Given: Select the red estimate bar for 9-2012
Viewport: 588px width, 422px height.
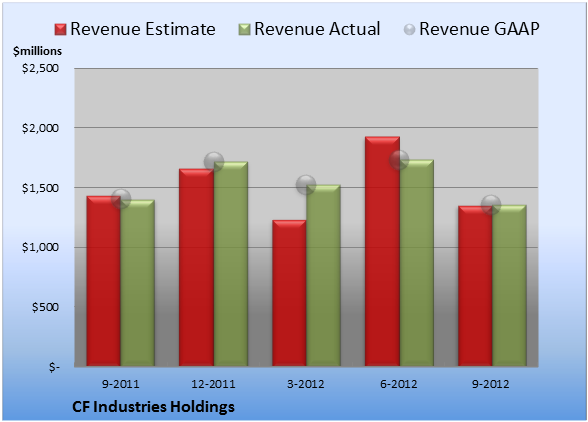Looking at the screenshot, I should coord(475,286).
